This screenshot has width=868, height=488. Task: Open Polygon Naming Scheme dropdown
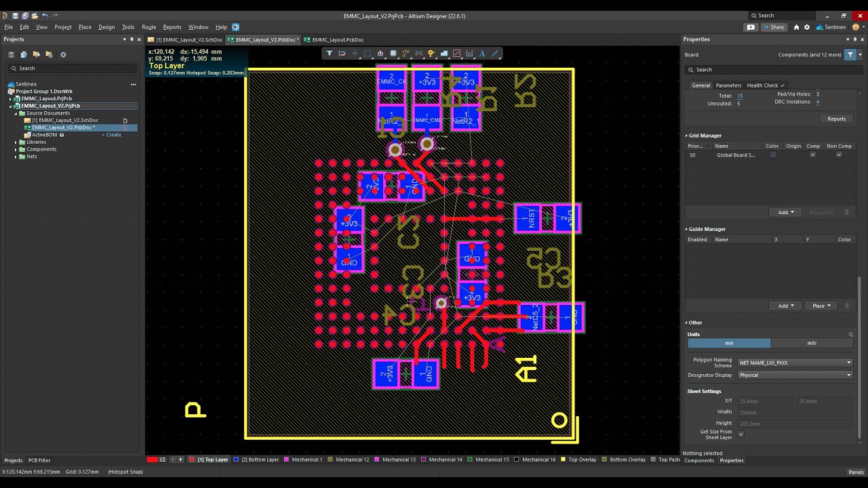click(795, 363)
